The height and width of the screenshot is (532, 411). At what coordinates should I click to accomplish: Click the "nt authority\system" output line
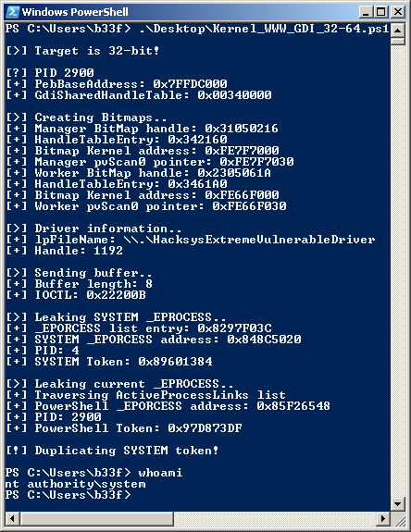(75, 484)
